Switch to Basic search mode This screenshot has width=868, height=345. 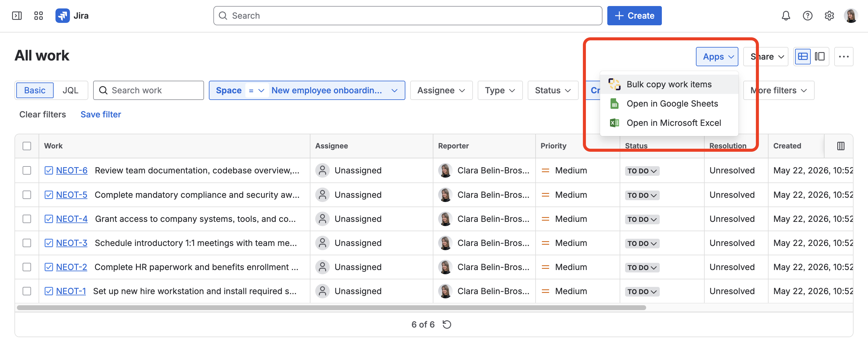(35, 90)
